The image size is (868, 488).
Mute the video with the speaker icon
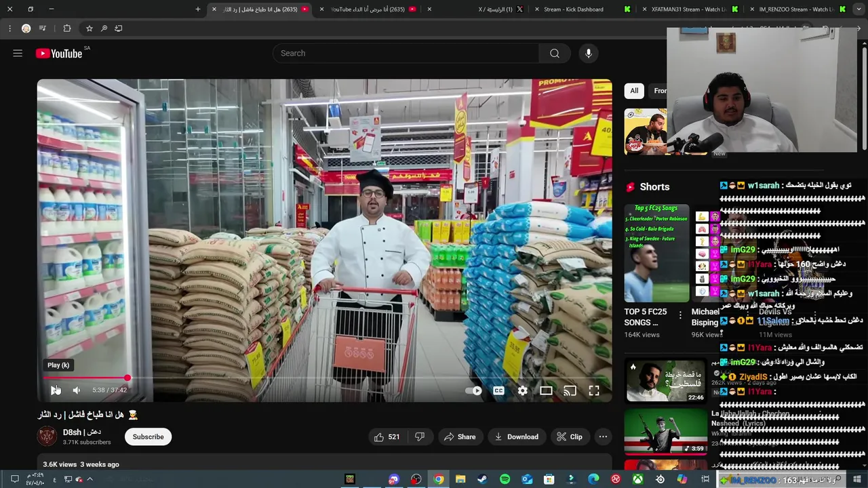tap(77, 390)
